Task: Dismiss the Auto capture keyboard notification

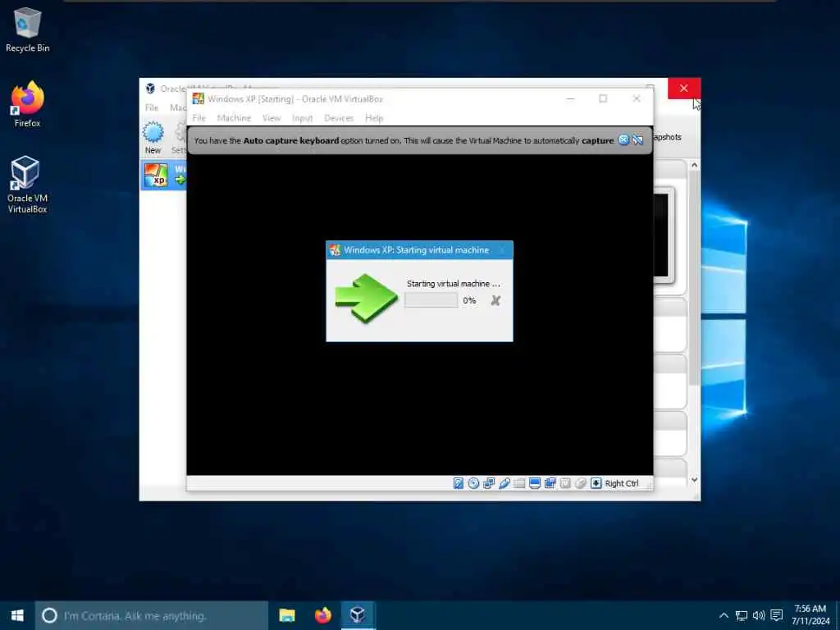Action: click(623, 139)
